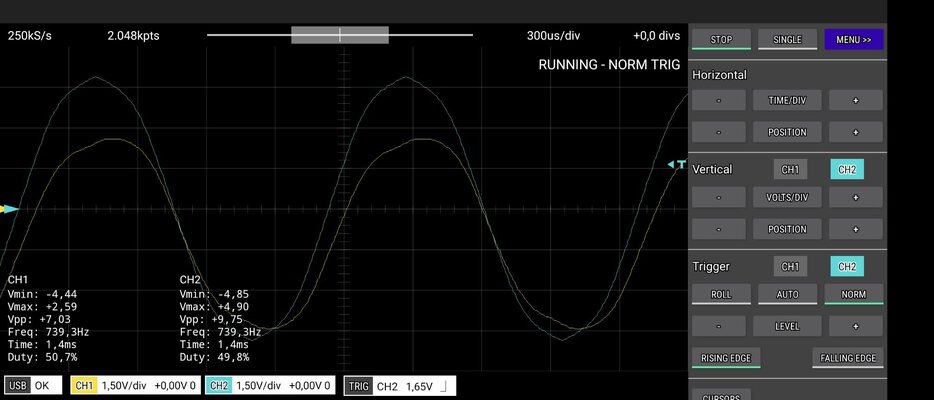Click the cyan CH2 ground marker arrow
The height and width of the screenshot is (400, 934).
(x=12, y=209)
